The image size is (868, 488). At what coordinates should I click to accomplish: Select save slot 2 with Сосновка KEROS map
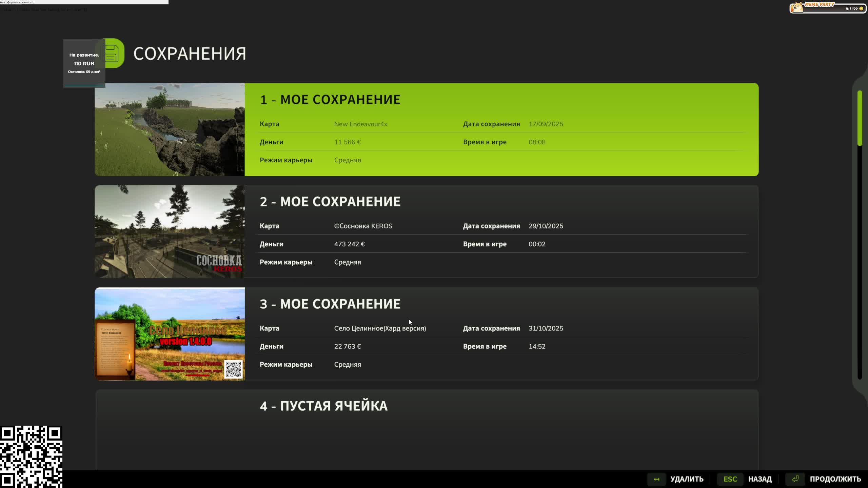tap(501, 231)
